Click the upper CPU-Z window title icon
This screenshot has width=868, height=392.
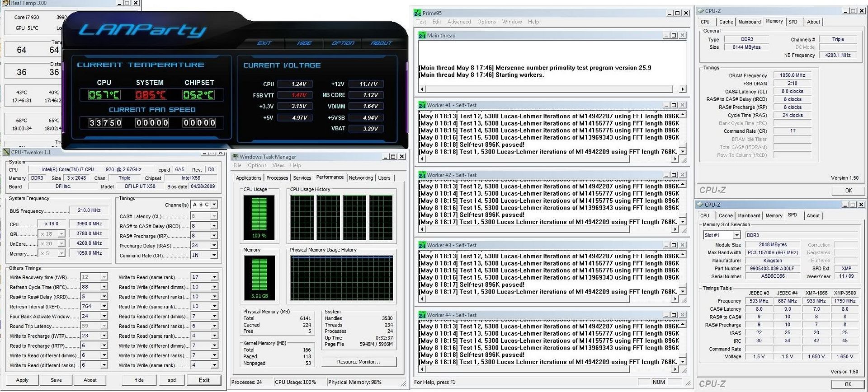(700, 11)
